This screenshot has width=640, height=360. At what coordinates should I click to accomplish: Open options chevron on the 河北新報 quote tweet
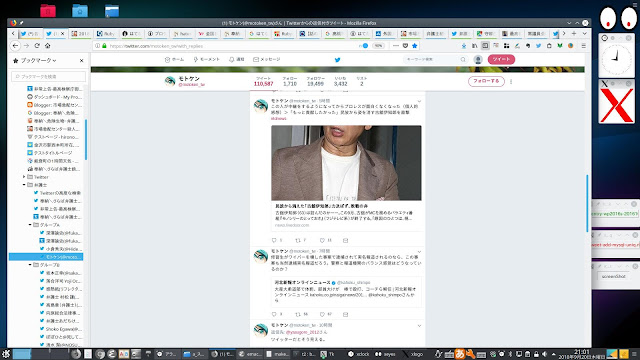coord(419,252)
